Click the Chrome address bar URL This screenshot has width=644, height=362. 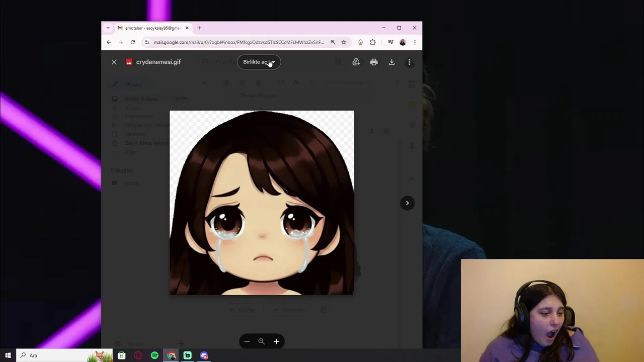(x=238, y=42)
